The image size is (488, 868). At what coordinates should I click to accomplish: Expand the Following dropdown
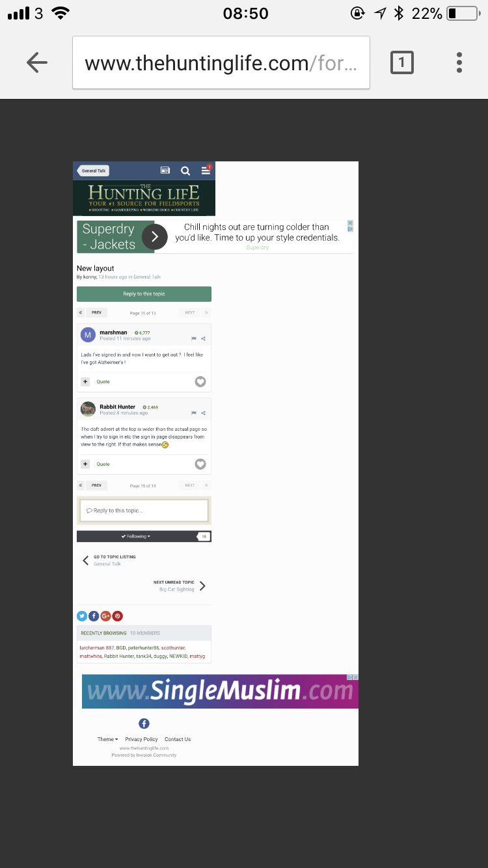click(136, 536)
